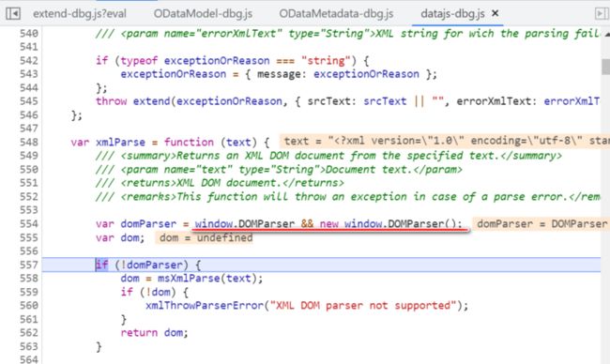Click 'return dom;' on line 562
Viewport: 610px width, 364px height.
pos(154,333)
